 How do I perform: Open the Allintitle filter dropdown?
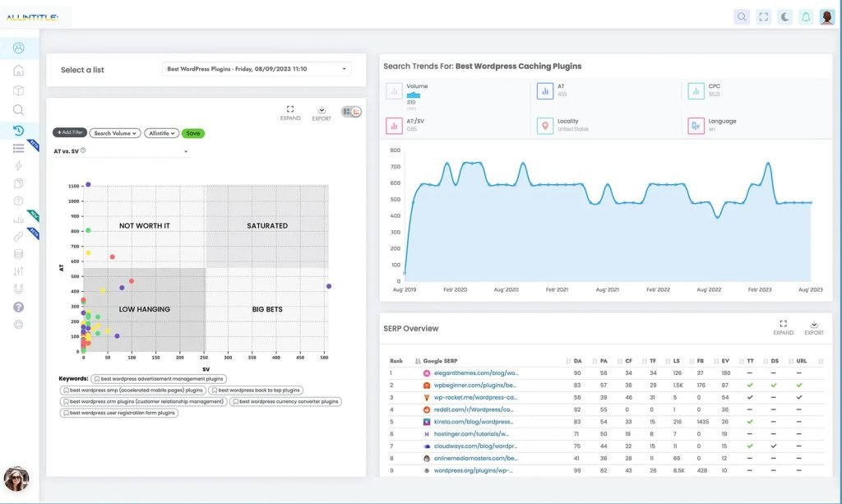162,133
